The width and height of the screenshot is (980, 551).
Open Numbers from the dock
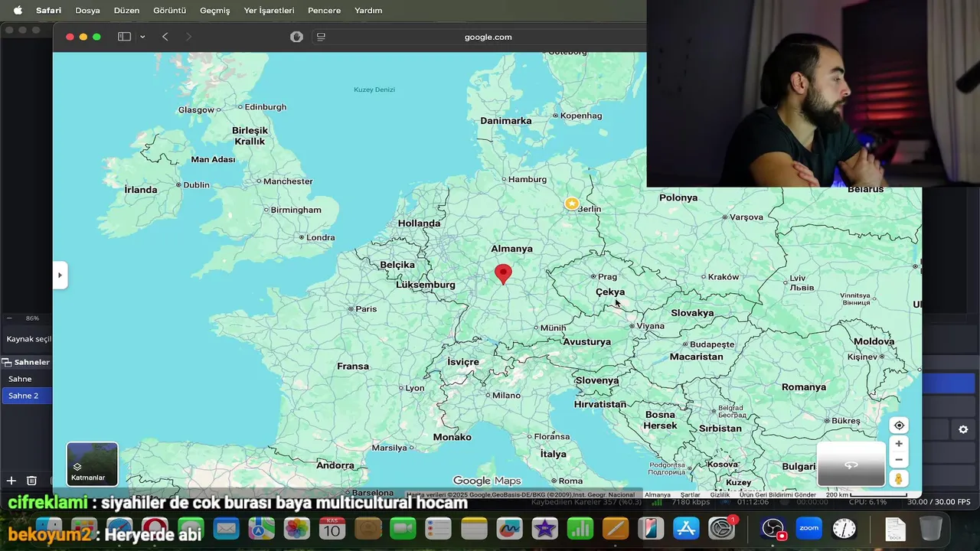tap(580, 528)
